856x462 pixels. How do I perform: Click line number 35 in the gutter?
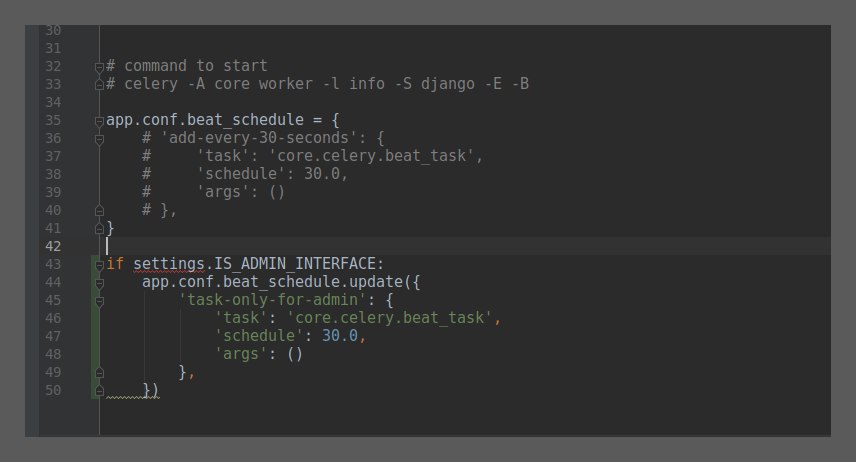[53, 120]
